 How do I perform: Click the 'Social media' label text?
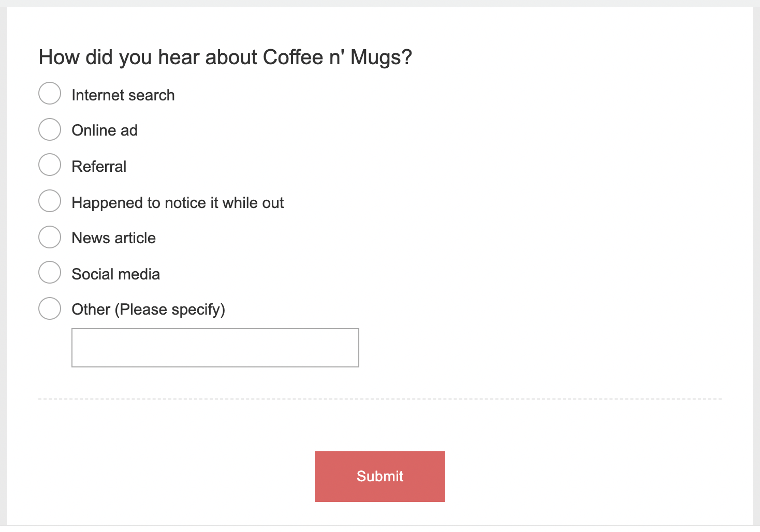pos(115,274)
